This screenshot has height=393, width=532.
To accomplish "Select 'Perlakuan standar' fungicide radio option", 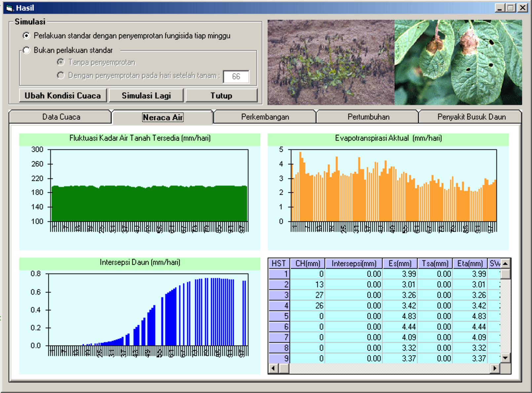I will pos(26,36).
